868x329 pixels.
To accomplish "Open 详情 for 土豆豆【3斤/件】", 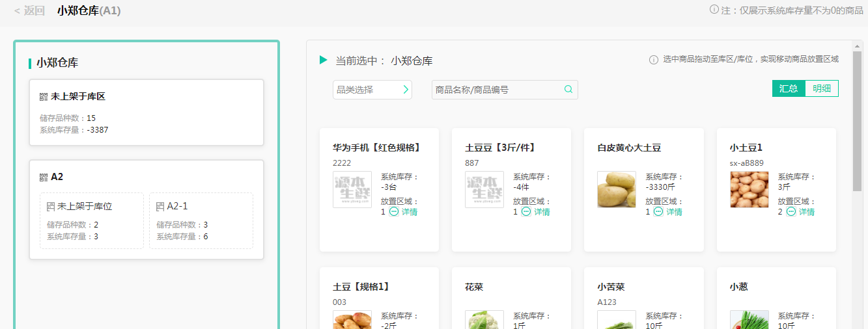I will [x=542, y=212].
